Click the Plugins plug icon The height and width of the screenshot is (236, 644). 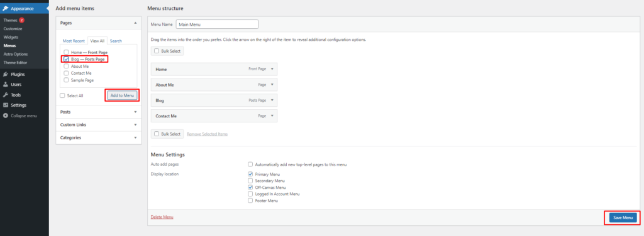click(x=5, y=75)
